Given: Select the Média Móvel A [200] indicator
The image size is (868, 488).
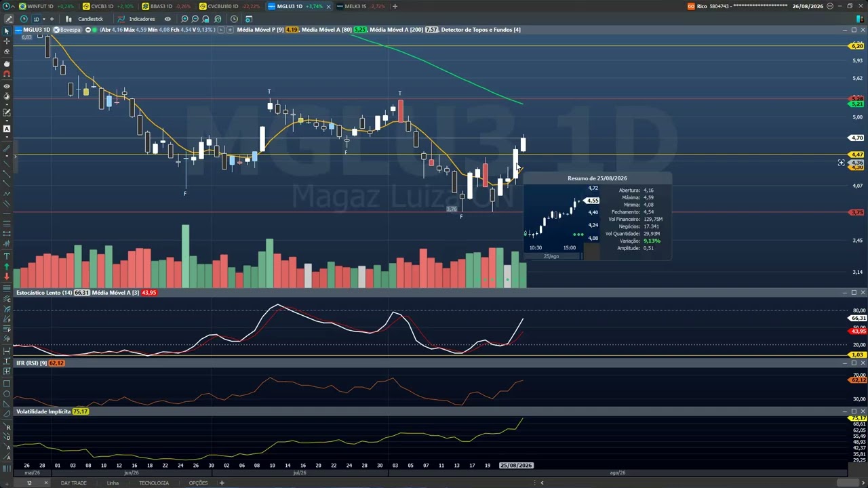Looking at the screenshot, I should coord(396,30).
